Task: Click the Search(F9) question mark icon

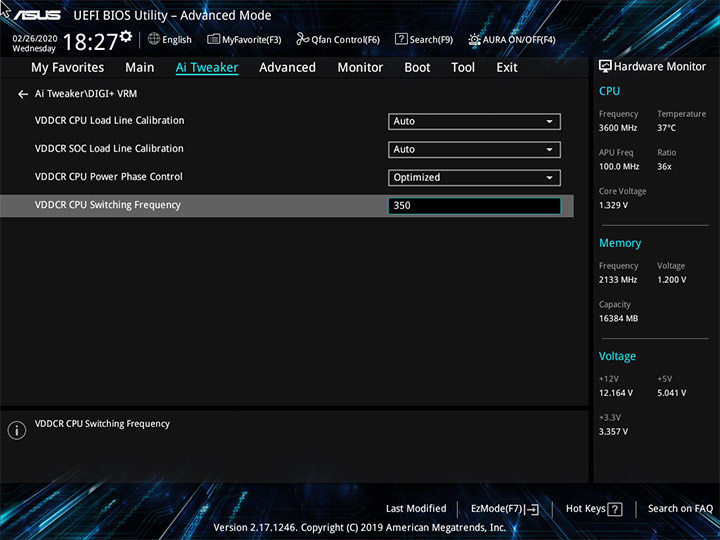Action: [401, 39]
